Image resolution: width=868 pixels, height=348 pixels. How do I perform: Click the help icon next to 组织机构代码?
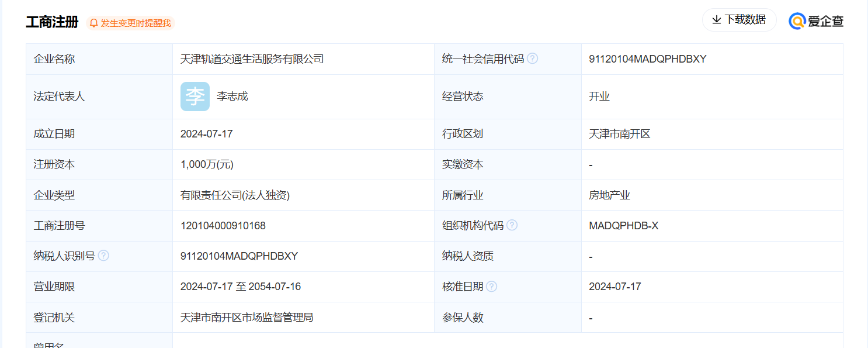(x=512, y=225)
